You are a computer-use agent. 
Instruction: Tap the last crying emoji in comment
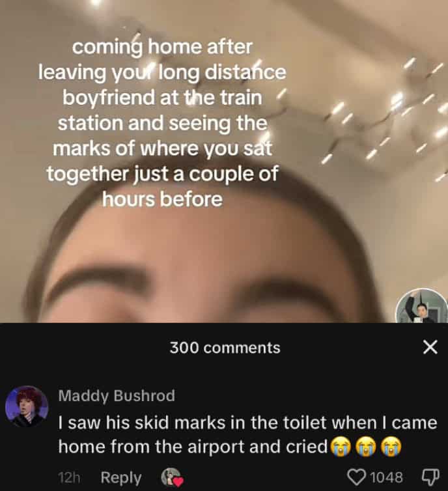pos(391,447)
